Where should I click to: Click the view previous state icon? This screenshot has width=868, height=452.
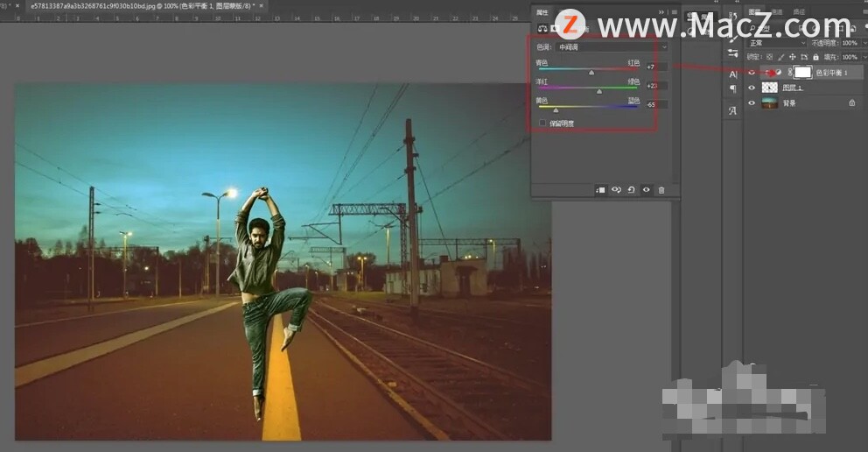(x=616, y=190)
